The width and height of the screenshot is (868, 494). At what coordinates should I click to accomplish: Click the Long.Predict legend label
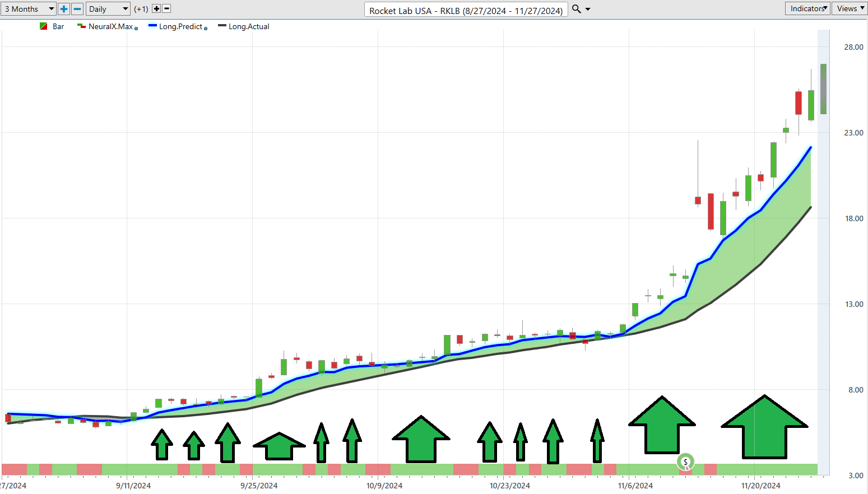click(180, 26)
